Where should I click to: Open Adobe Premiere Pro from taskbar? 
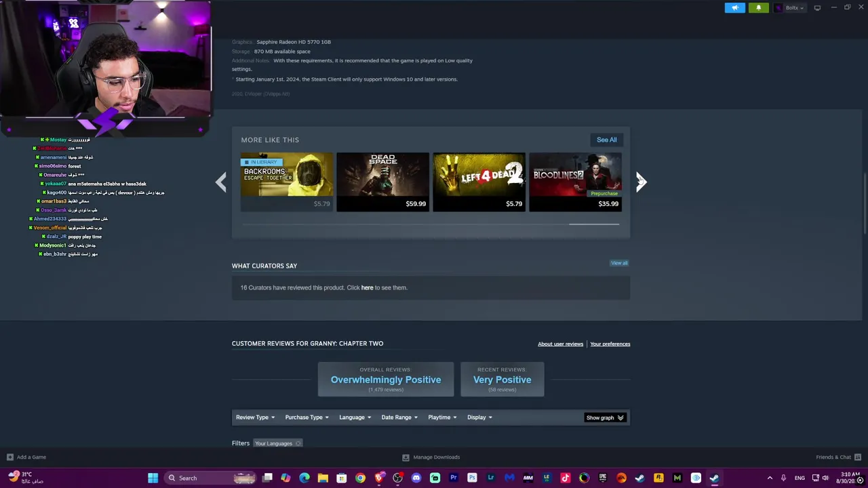[x=454, y=478]
